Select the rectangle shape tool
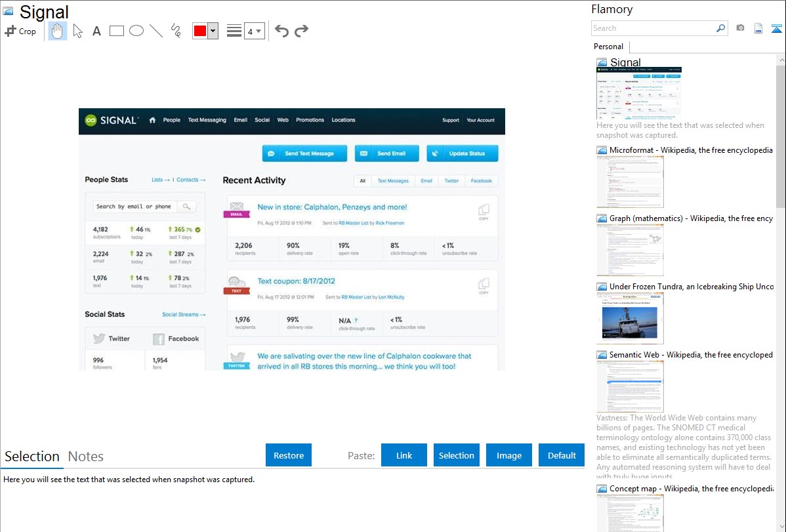 pos(116,31)
